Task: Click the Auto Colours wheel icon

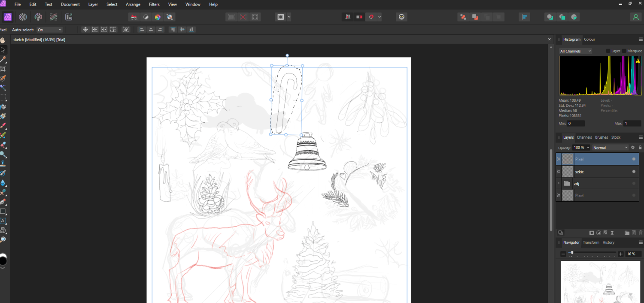Action: pyautogui.click(x=158, y=17)
